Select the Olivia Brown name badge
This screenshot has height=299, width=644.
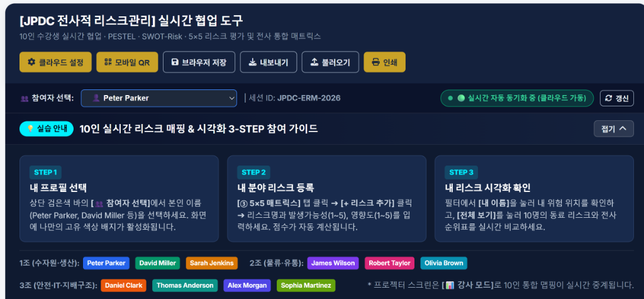443,263
